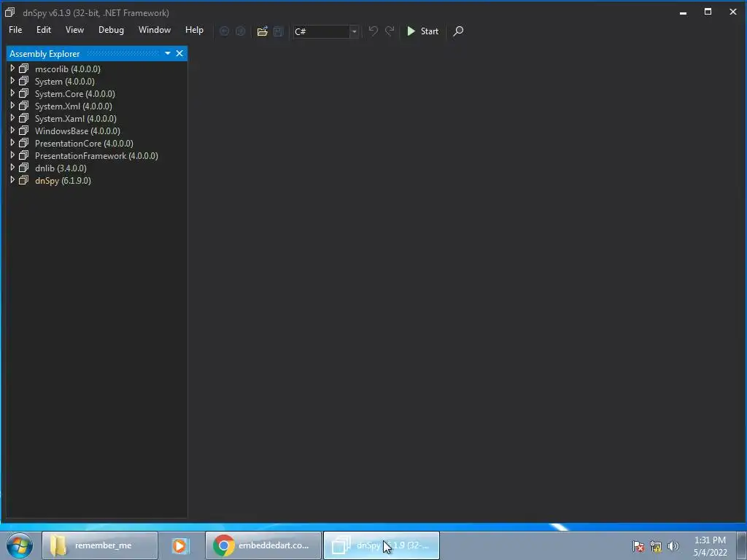Open the media player taskbar icon
Screen dimensions: 747x560
180,545
